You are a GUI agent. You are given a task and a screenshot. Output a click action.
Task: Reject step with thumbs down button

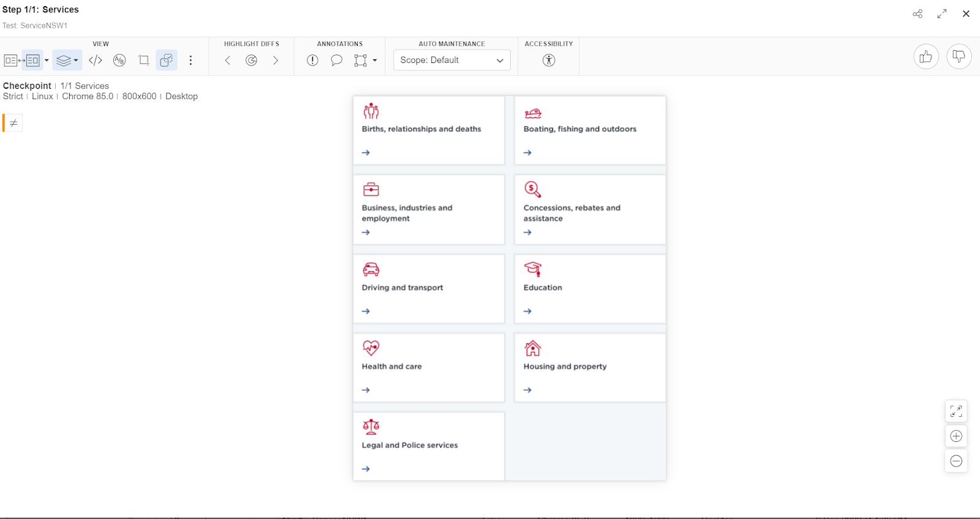(x=959, y=57)
